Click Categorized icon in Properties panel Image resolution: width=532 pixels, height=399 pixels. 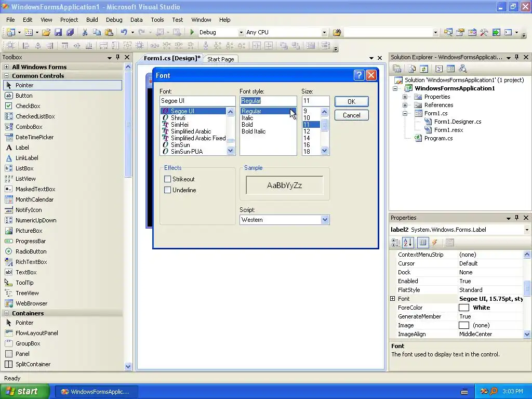point(395,242)
